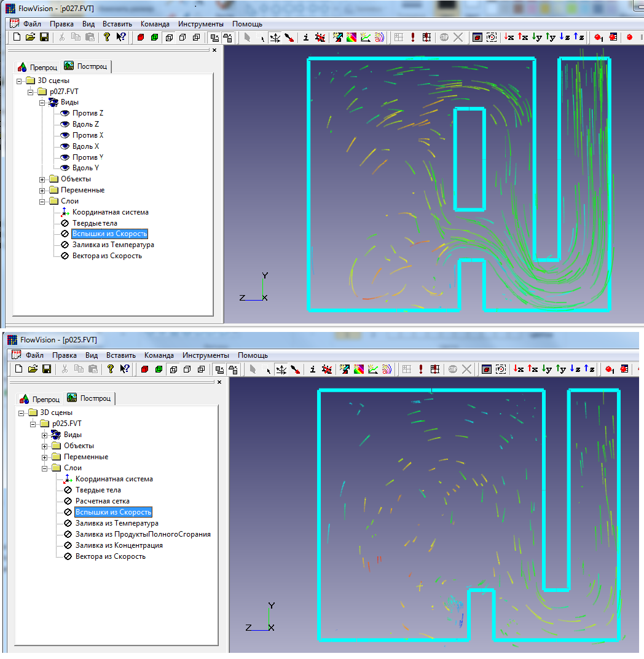Image resolution: width=644 pixels, height=659 pixels.
Task: Click the Open file icon in p025 toolbar
Action: tap(34, 369)
